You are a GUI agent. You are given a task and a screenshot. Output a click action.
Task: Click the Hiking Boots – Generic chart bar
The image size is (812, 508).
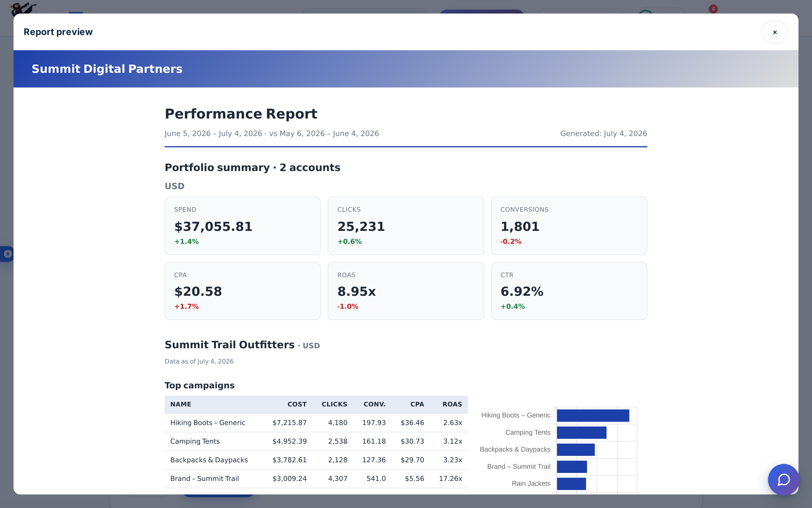[x=593, y=416]
